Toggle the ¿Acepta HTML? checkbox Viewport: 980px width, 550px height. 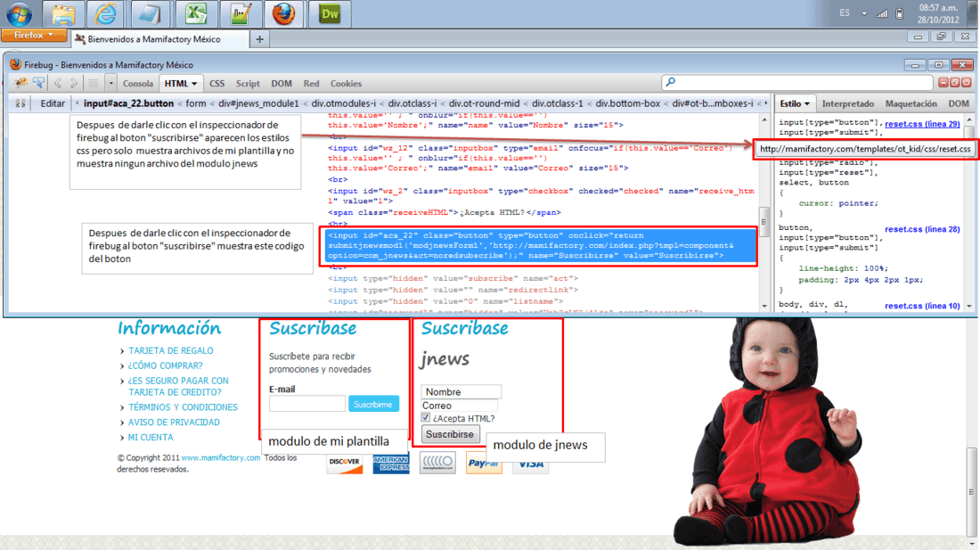[426, 417]
